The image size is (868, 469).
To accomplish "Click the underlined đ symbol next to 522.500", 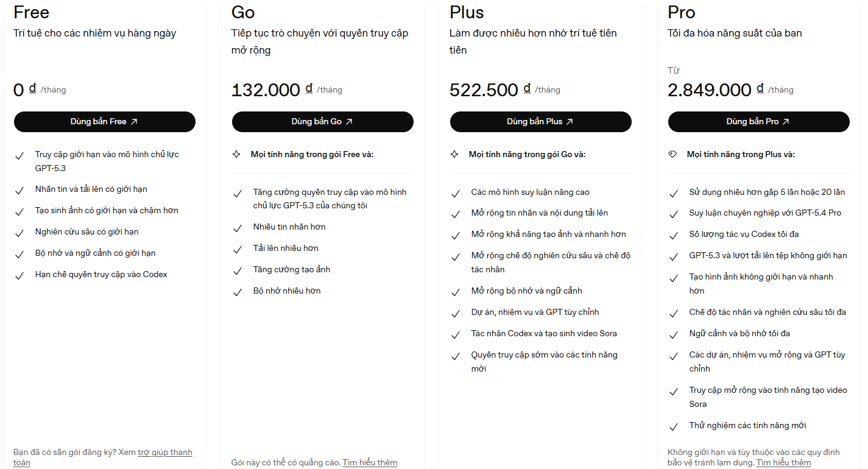I will (x=528, y=89).
